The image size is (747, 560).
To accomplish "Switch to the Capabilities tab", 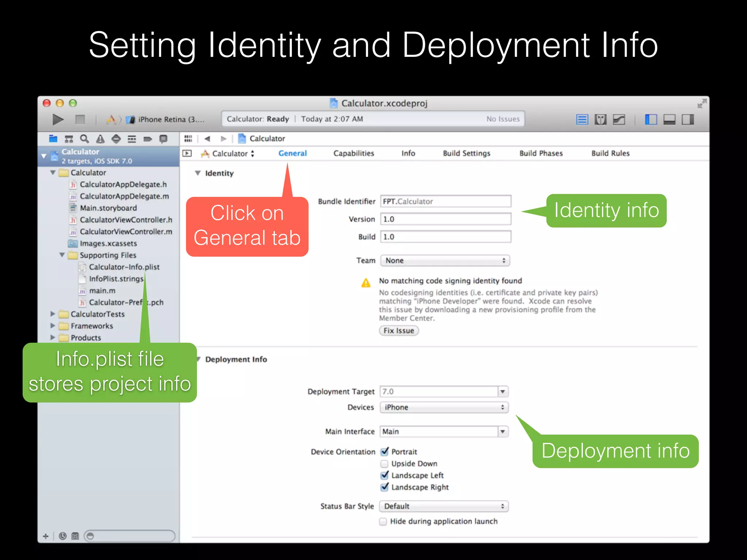I will click(x=354, y=153).
